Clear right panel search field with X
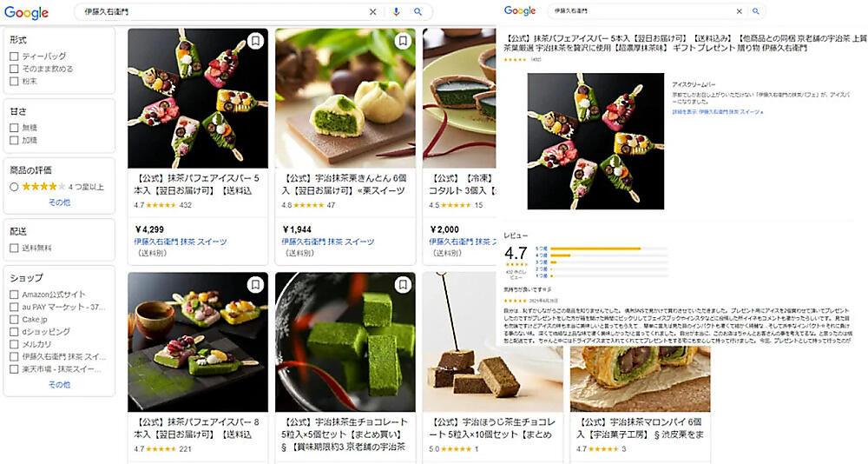The width and height of the screenshot is (868, 464). point(739,11)
